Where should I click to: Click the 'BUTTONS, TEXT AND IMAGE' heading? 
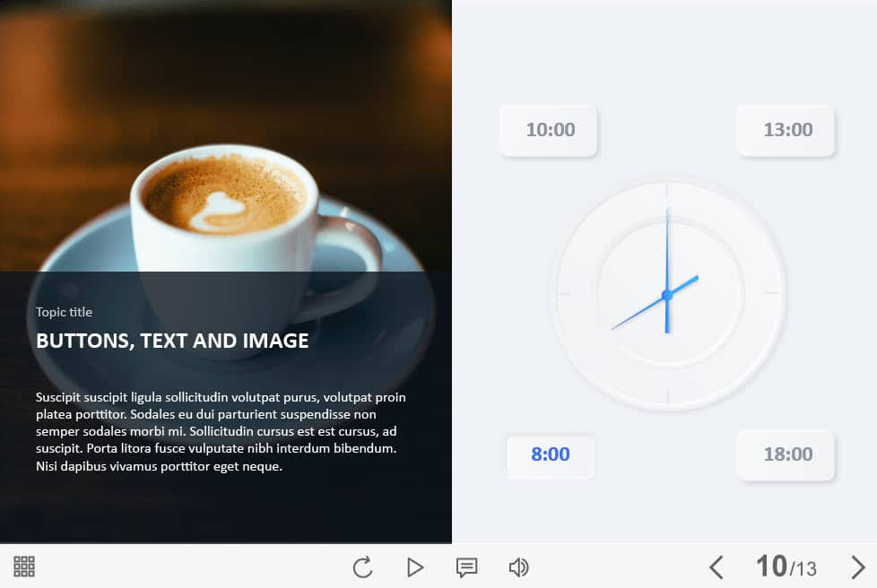(172, 341)
